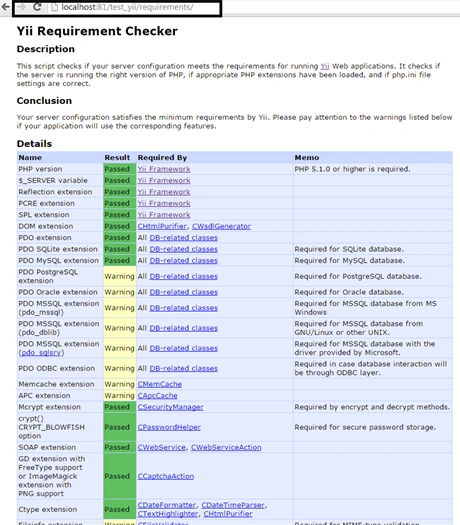This screenshot has height=525, width=460.
Task: Open the CPasswordHelper link
Action: pyautogui.click(x=169, y=427)
